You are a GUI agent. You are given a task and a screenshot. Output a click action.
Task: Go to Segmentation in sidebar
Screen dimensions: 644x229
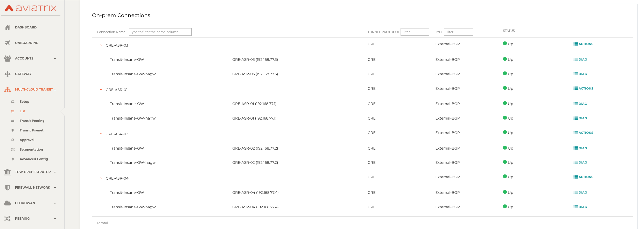[31, 150]
